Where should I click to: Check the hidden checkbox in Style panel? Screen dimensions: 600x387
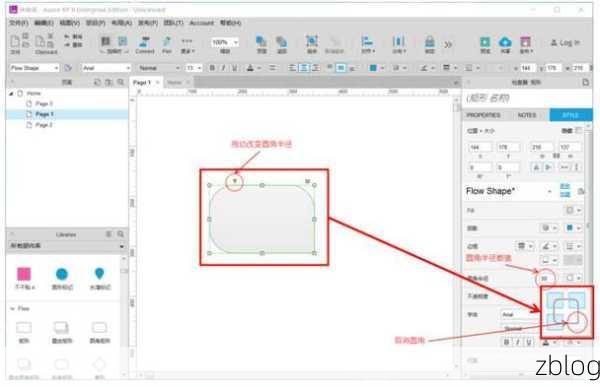(x=579, y=131)
